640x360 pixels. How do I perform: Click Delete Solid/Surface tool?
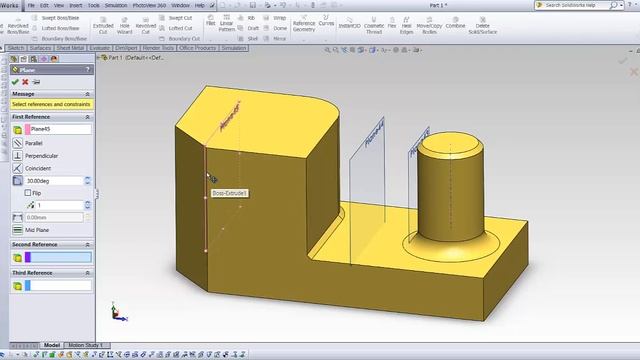tap(482, 25)
